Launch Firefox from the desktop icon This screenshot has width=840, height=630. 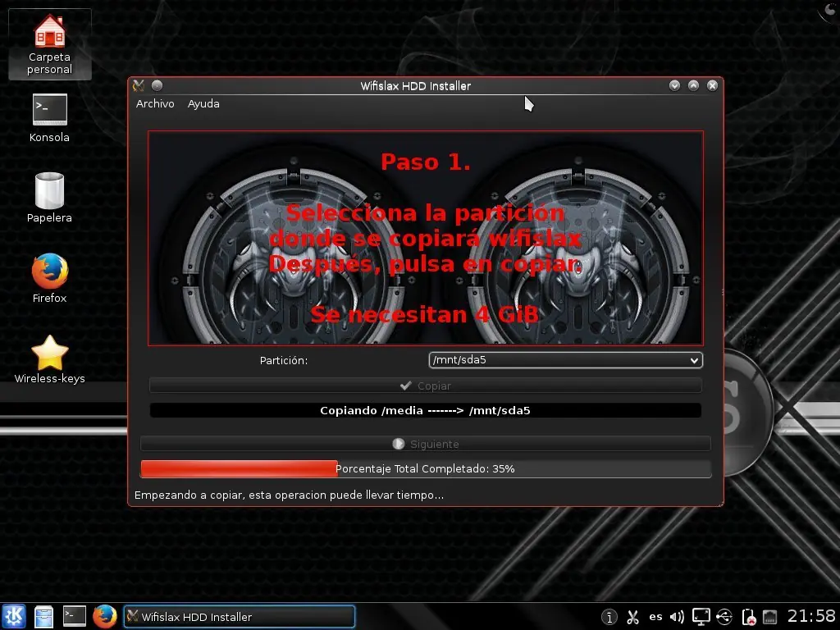pos(49,279)
